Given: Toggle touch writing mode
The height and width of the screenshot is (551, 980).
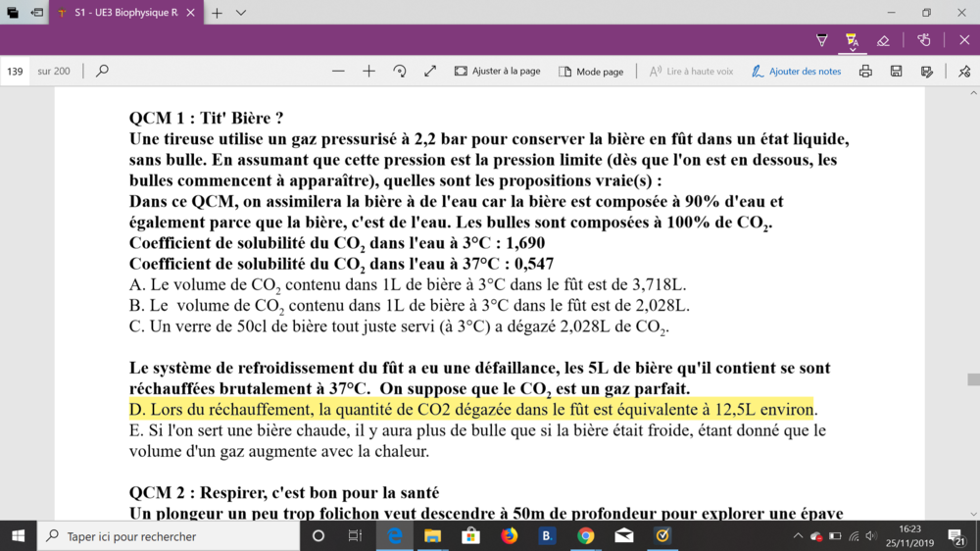Looking at the screenshot, I should (x=924, y=40).
